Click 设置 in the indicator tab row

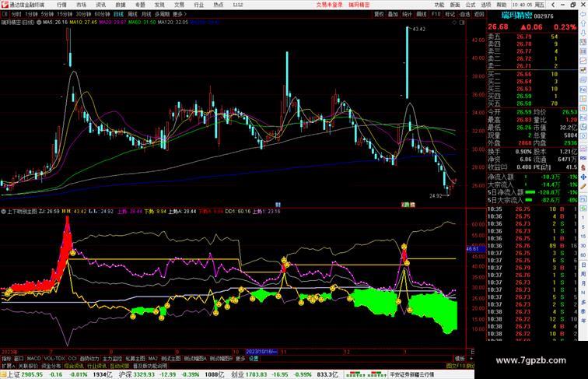(x=254, y=359)
